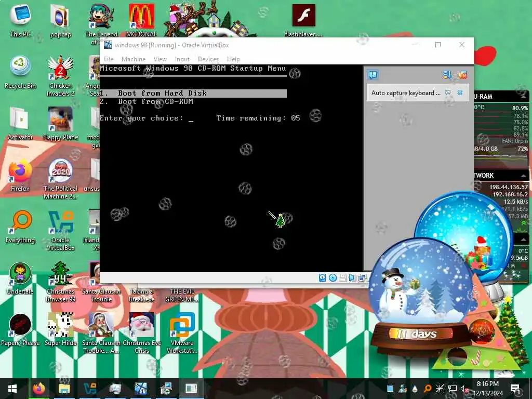The width and height of the screenshot is (532, 399).
Task: Click the keep-finished-notifications icon in VirtualBox panel
Action: click(x=447, y=75)
